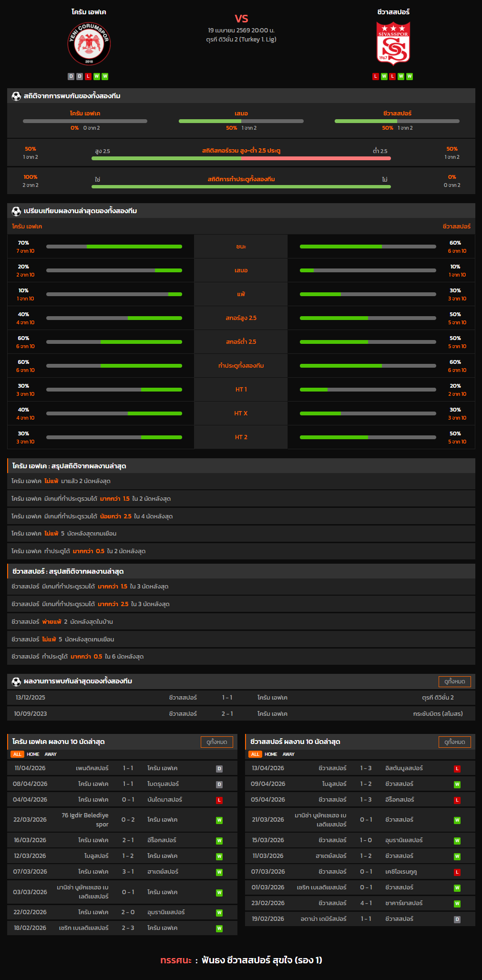This screenshot has width=482, height=980.
Task: Click 'ดูทั้งหมด' button in Sivasspor results panel
Action: click(x=454, y=742)
